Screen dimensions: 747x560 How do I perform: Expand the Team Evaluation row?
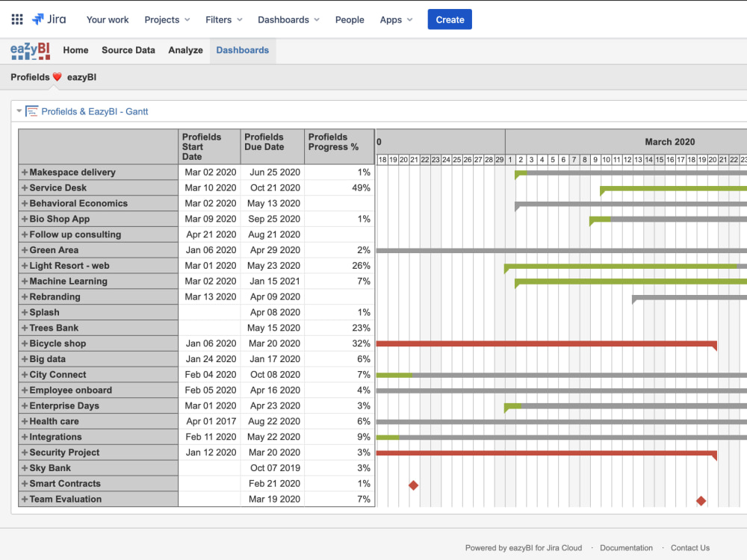tap(25, 499)
